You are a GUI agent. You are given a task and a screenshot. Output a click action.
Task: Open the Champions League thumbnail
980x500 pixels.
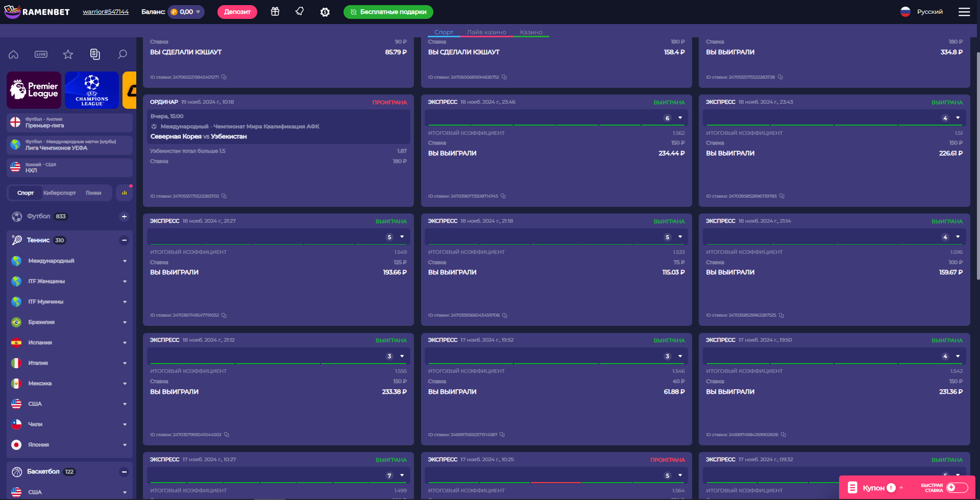[x=92, y=90]
